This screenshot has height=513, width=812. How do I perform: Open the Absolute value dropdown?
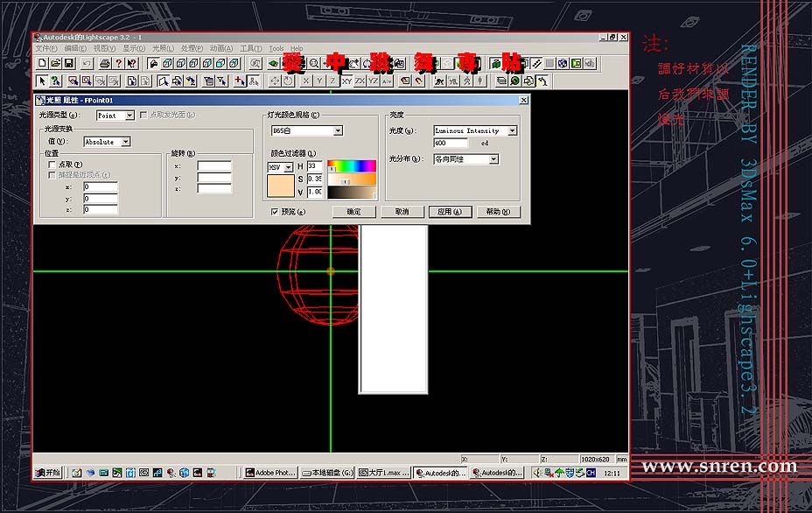point(125,142)
